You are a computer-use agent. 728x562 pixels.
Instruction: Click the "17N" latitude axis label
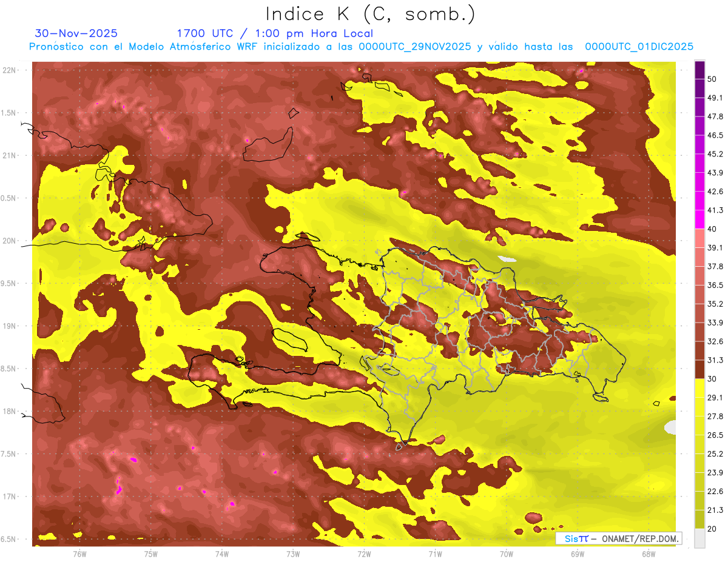[x=10, y=497]
